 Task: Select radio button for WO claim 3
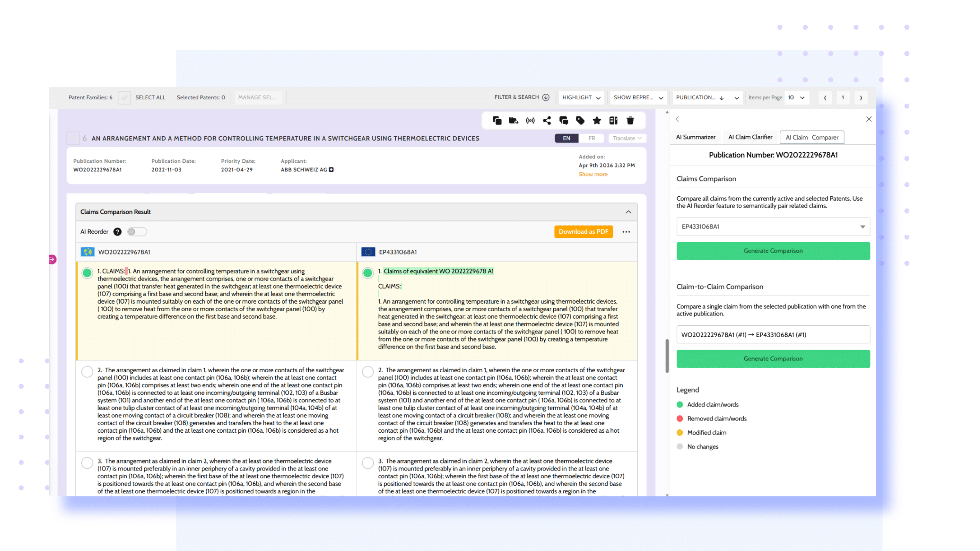(87, 462)
